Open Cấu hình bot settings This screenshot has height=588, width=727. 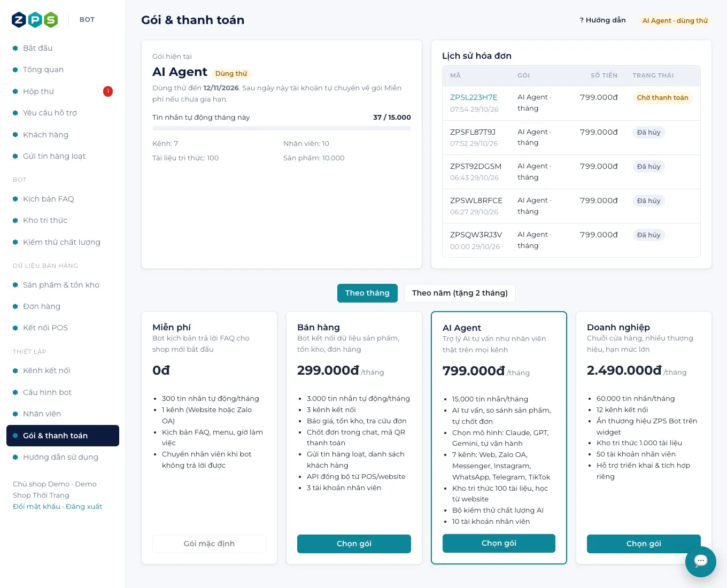pyautogui.click(x=63, y=392)
